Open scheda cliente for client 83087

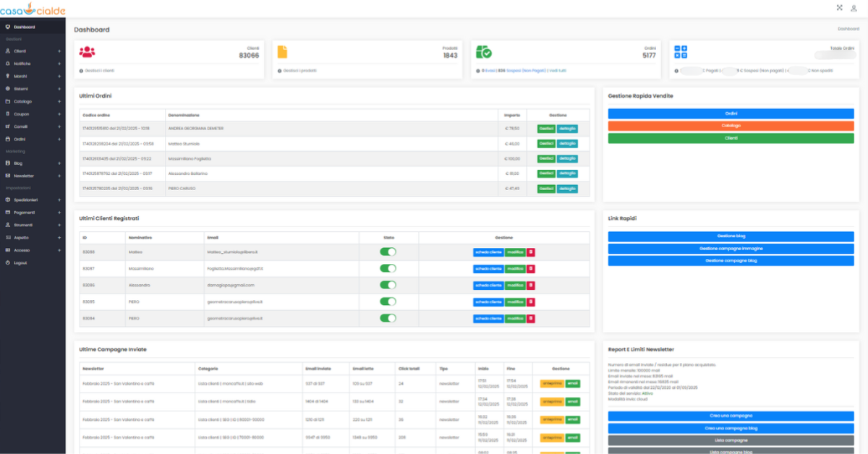pos(488,268)
